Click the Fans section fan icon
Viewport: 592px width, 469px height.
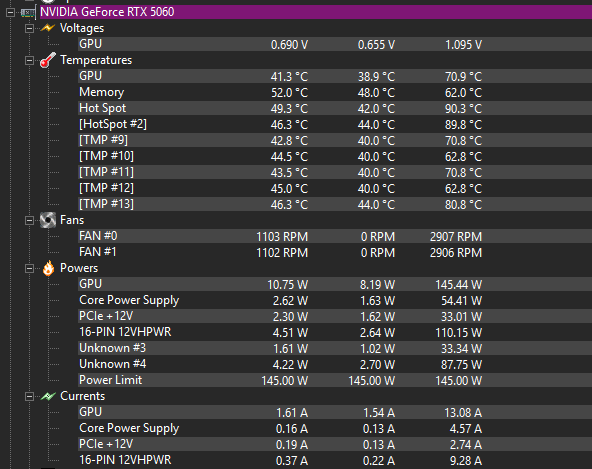(48, 220)
